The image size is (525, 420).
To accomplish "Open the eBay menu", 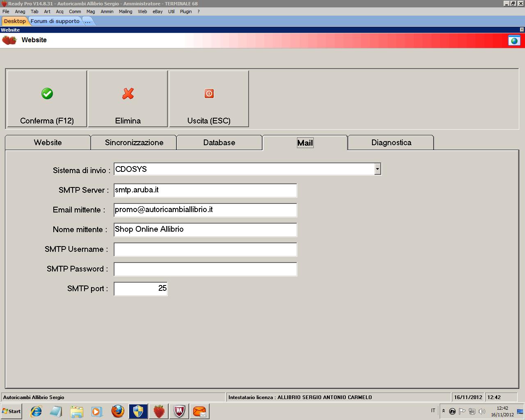I will point(157,11).
